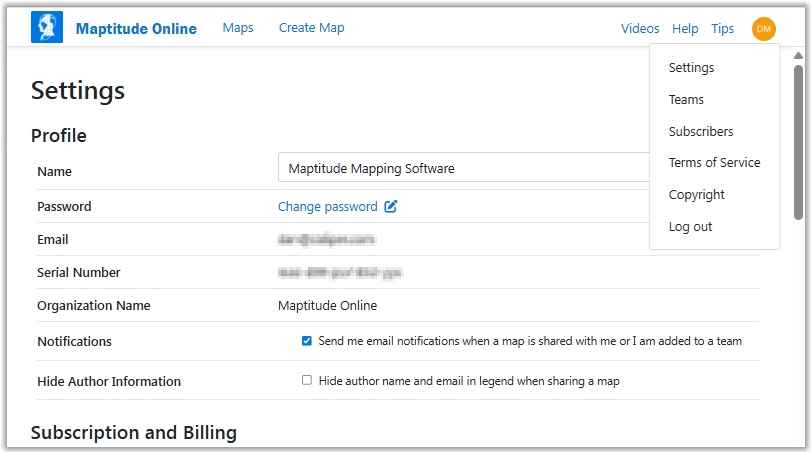Open the Maps page
The width and height of the screenshot is (812, 452).
coord(238,28)
